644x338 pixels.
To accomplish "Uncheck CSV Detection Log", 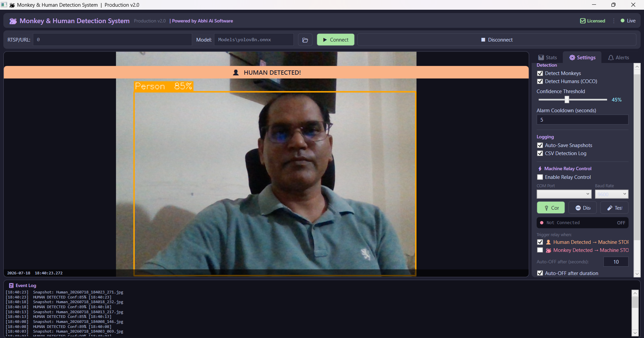I will coord(540,153).
